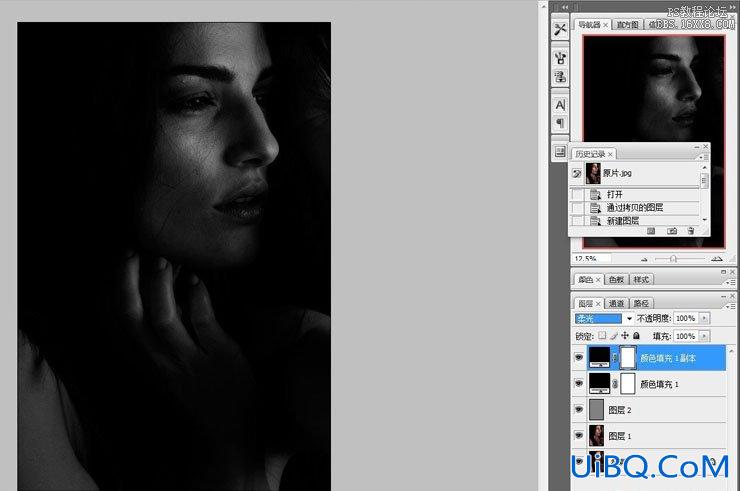Open the 不透明度 opacity slider arrow
This screenshot has width=740, height=491.
pos(704,318)
